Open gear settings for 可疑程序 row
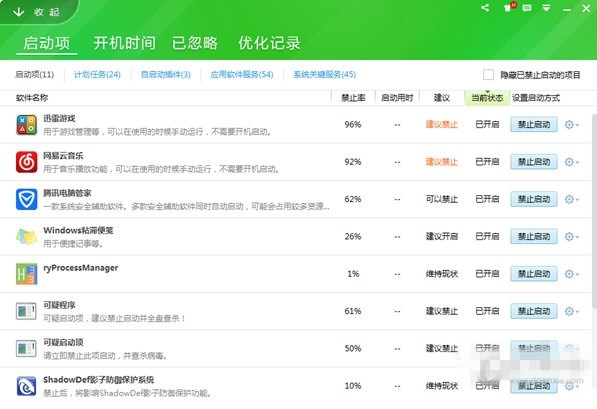The height and width of the screenshot is (409, 597). [571, 311]
